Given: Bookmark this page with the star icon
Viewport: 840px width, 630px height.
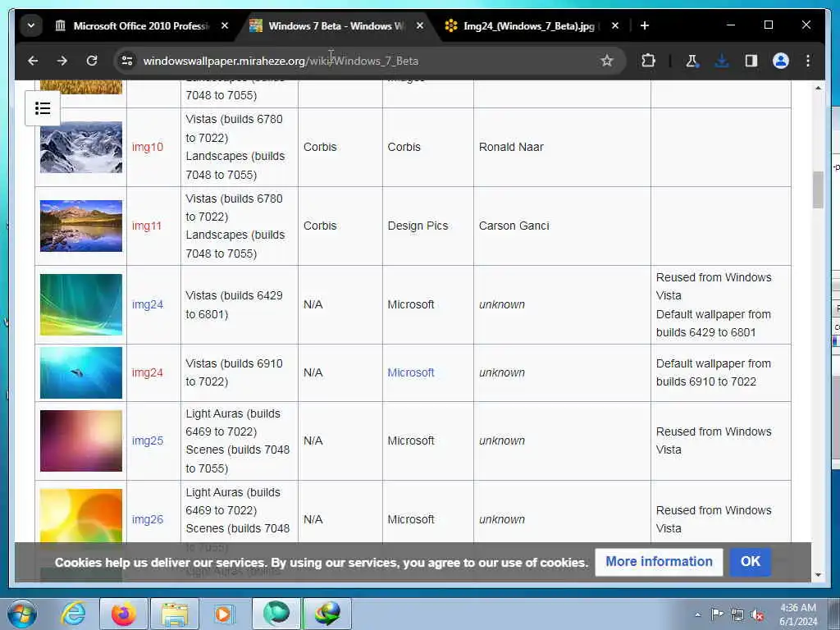Looking at the screenshot, I should pyautogui.click(x=606, y=61).
